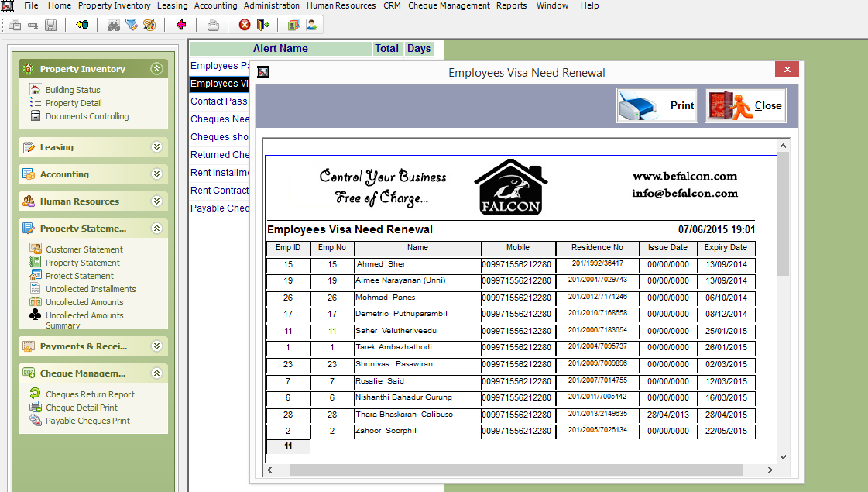Expand the Accounting panel
Viewport: 868px width, 492px height.
tap(156, 174)
